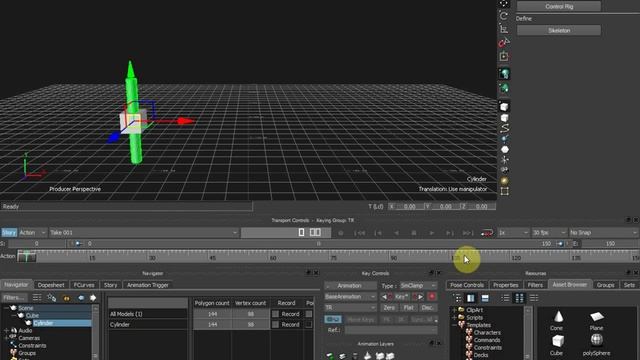Open the Action mode dropdown
Viewport: 640px width, 360px height.
32,233
